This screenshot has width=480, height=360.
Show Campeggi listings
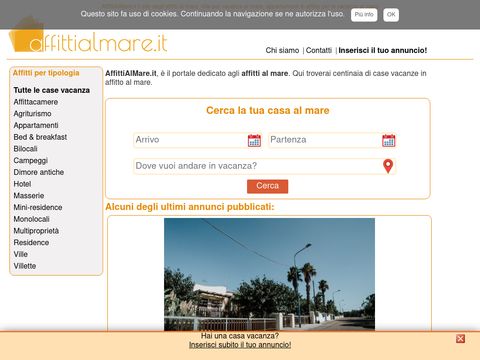click(x=31, y=160)
